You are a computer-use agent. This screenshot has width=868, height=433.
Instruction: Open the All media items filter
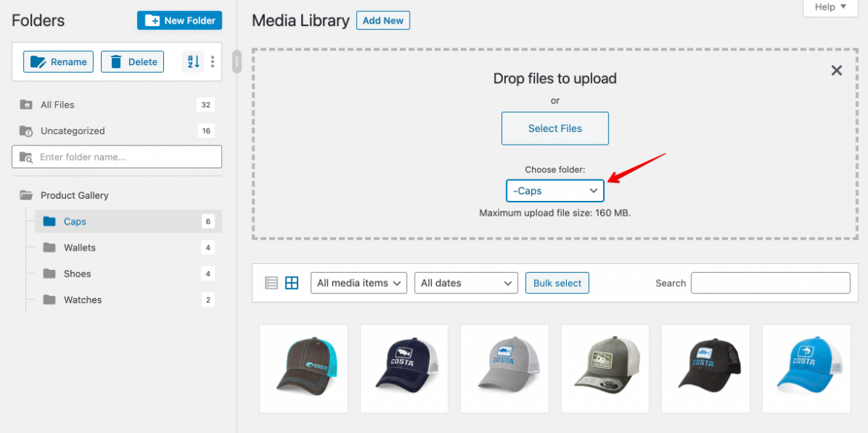pos(358,282)
